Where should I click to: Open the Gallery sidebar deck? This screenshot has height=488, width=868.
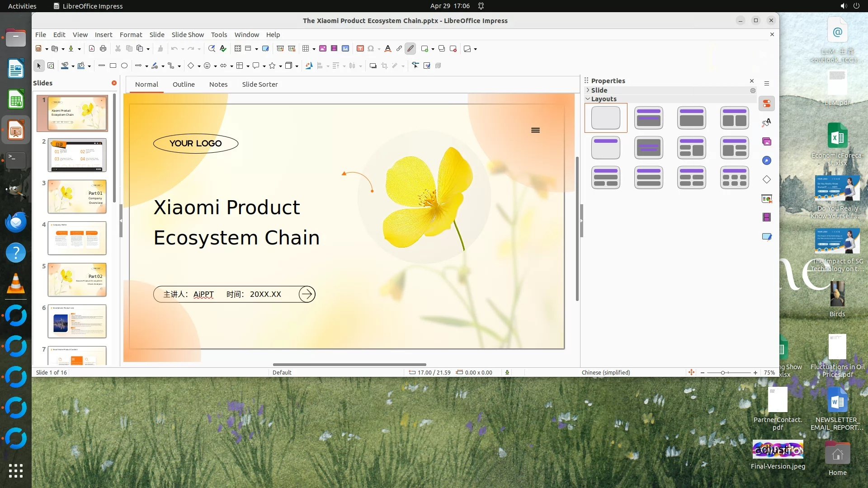767,142
